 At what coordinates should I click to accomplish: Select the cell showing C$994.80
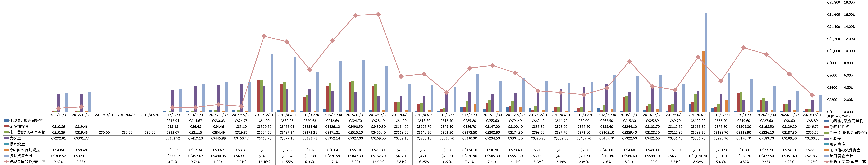[698, 150]
